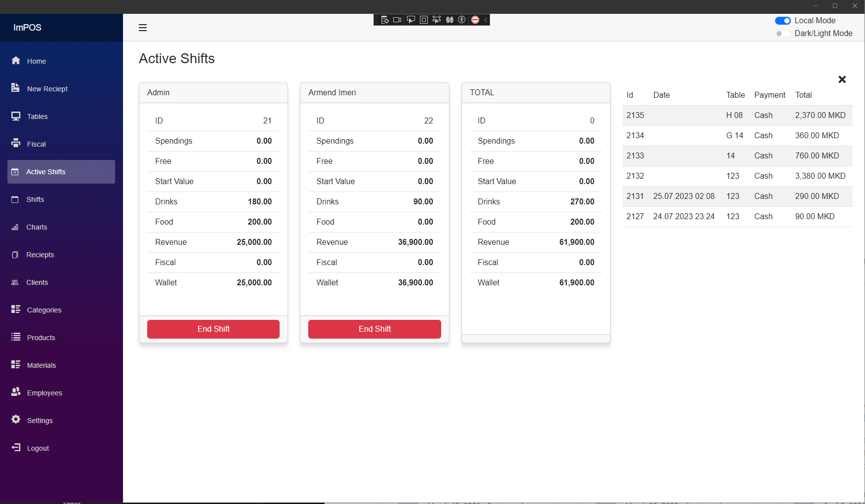
Task: Click the Total column header
Action: pos(803,95)
